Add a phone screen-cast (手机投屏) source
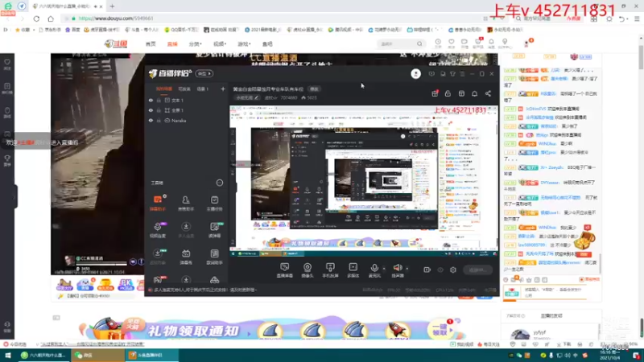The width and height of the screenshot is (644, 362). click(330, 270)
